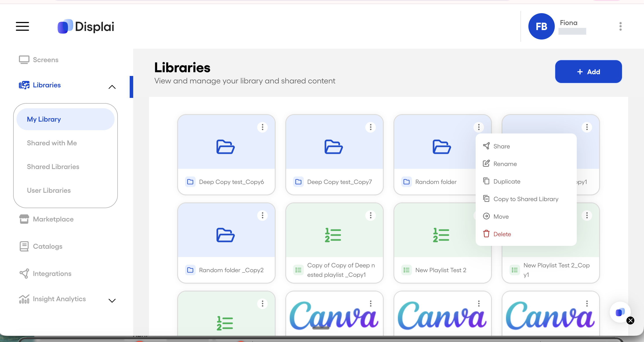The width and height of the screenshot is (644, 342).
Task: Choose Share from the context menu
Action: [x=526, y=146]
